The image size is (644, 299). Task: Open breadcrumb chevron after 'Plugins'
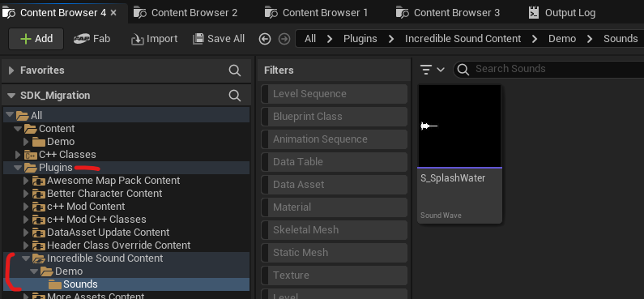pyautogui.click(x=391, y=39)
